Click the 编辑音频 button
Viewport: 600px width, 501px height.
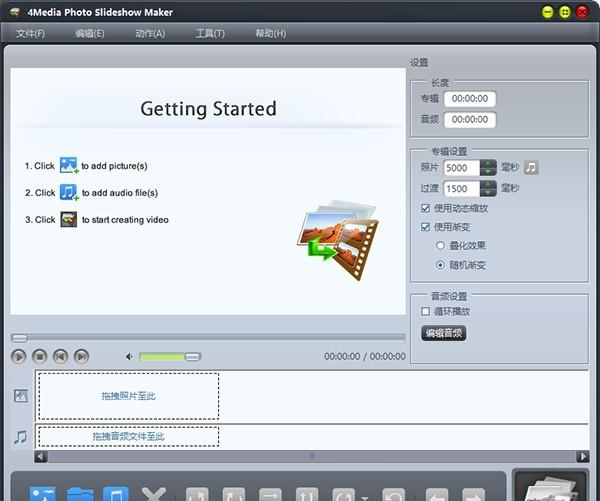click(444, 333)
